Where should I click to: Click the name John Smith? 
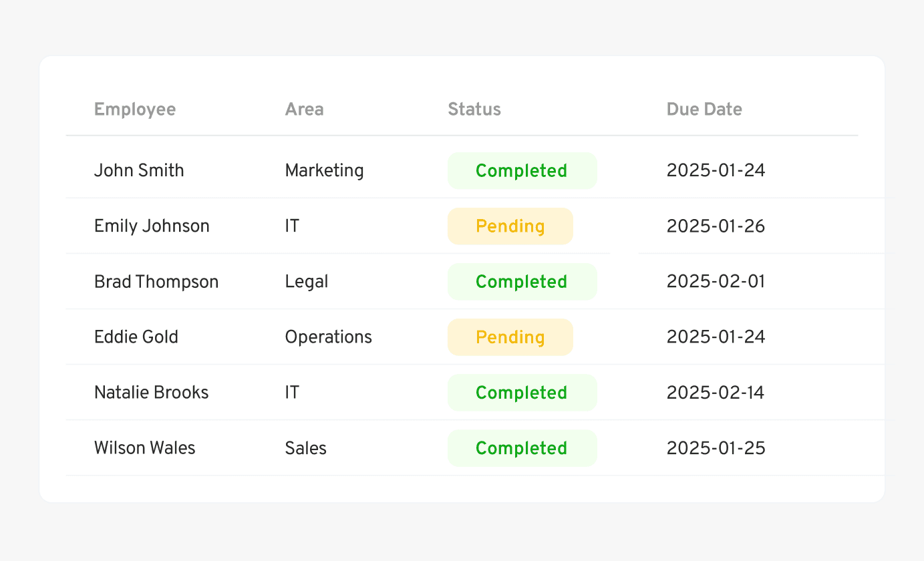(x=139, y=170)
